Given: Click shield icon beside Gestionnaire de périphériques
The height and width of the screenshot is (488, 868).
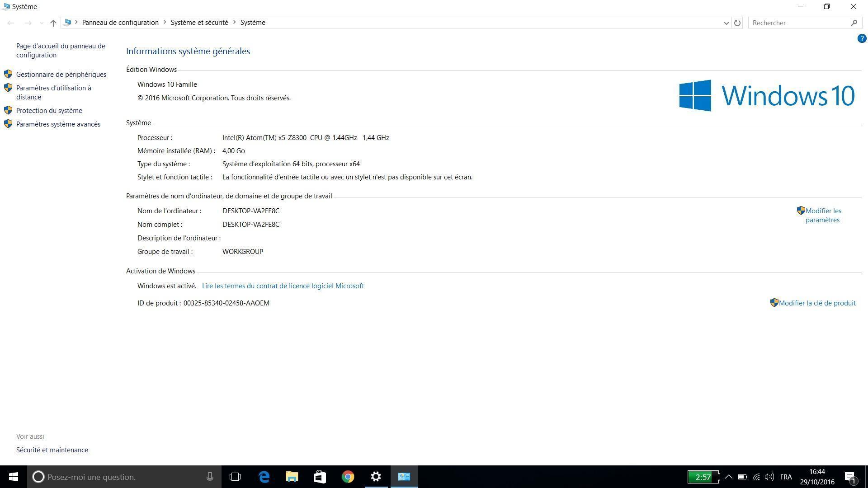Looking at the screenshot, I should [8, 74].
